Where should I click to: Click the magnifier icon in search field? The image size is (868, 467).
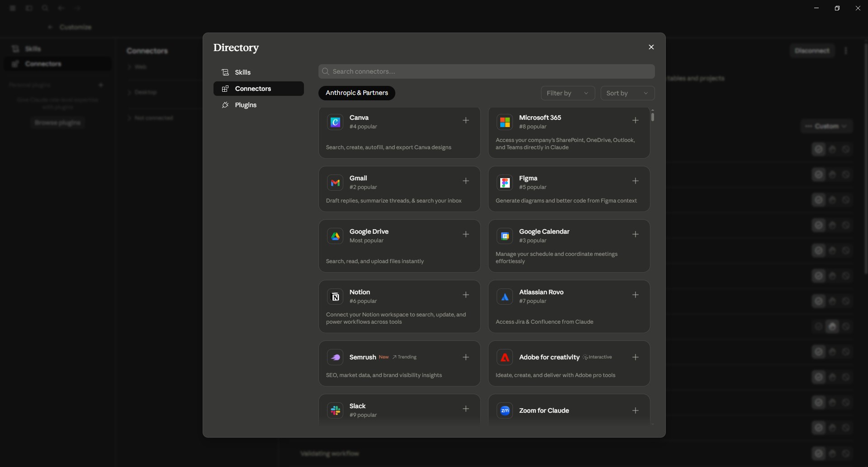(x=325, y=71)
